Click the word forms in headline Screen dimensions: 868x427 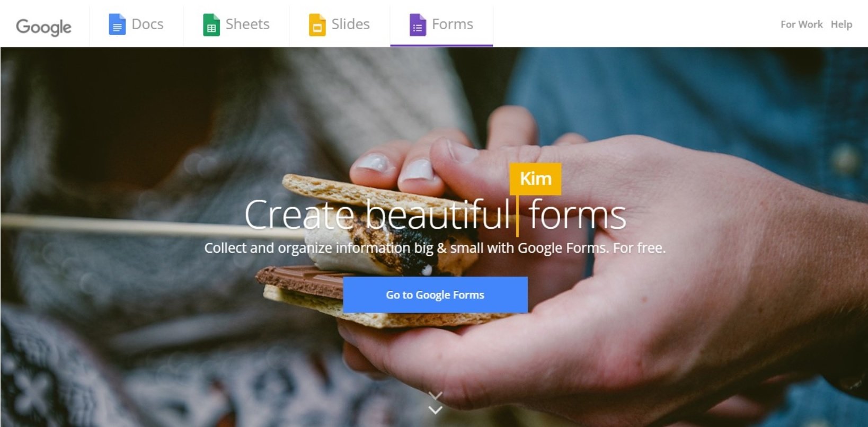pyautogui.click(x=577, y=215)
